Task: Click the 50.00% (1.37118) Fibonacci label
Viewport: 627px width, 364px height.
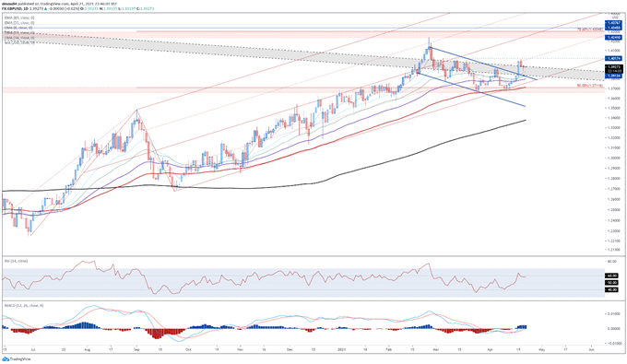Action: 590,85
